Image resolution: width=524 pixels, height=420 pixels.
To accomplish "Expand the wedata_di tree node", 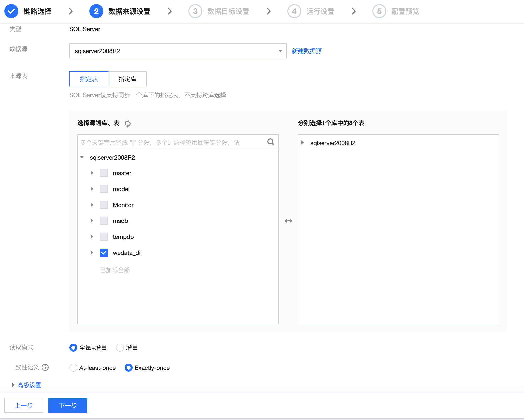I will click(92, 253).
